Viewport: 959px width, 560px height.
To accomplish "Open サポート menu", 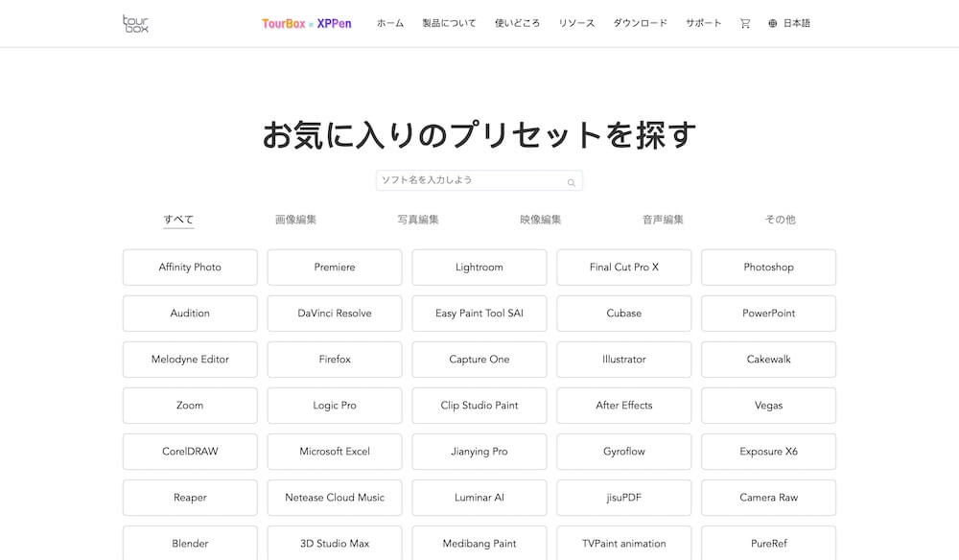I will (x=703, y=23).
